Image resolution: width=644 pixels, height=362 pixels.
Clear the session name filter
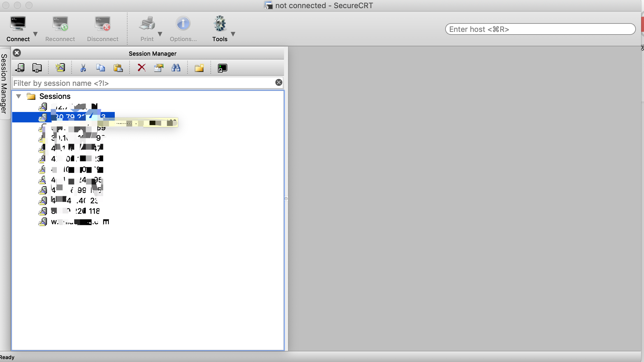point(279,83)
